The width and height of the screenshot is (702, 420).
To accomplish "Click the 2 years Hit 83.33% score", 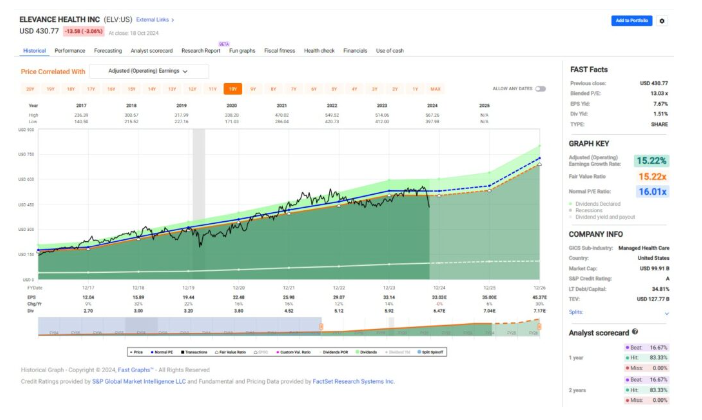I will (x=646, y=390).
